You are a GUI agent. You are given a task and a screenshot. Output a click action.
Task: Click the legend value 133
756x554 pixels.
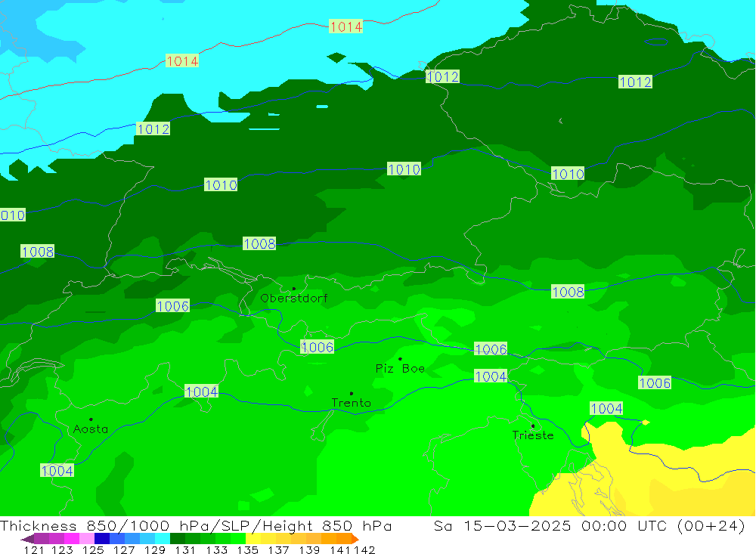pos(216,549)
